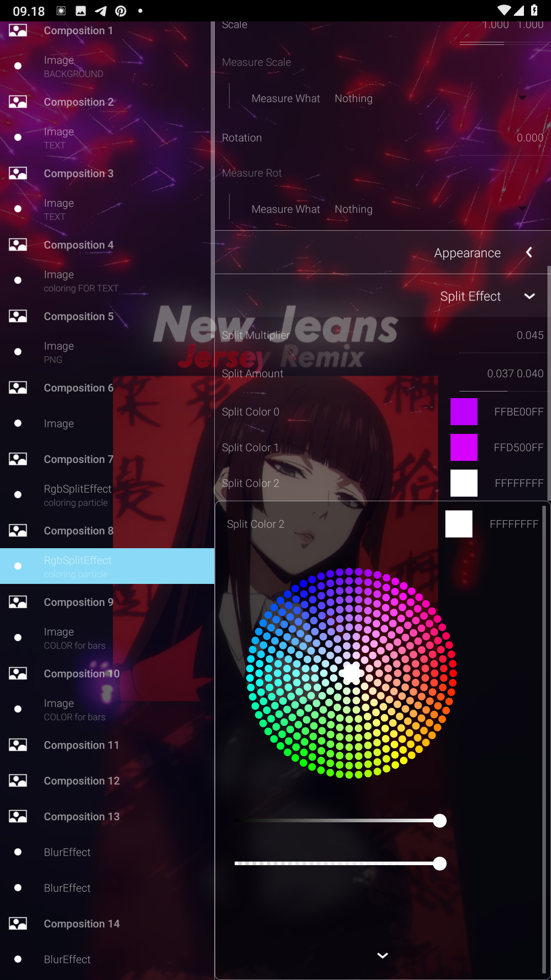The image size is (551, 980).
Task: Edit Split Multiplier value 0.045
Action: click(x=530, y=335)
